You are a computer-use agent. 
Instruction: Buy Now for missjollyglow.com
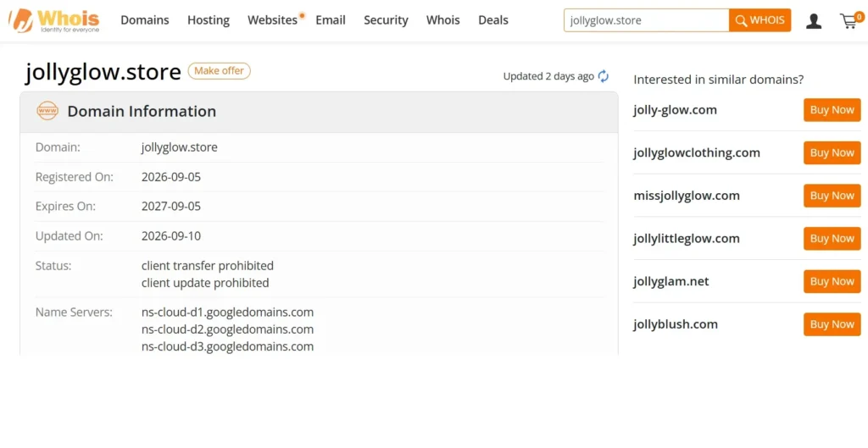832,196
